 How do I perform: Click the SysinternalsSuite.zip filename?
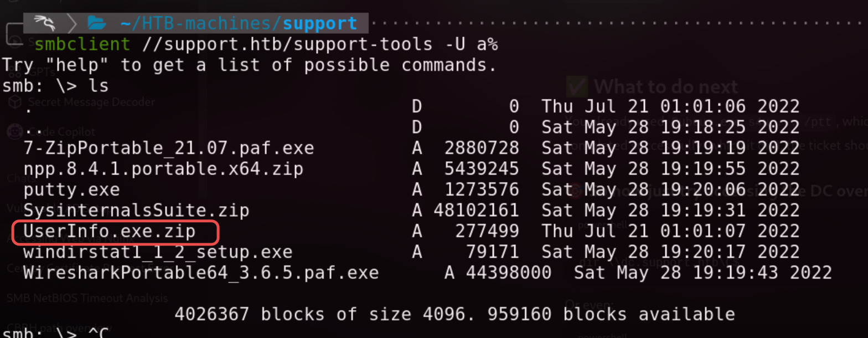pyautogui.click(x=136, y=211)
